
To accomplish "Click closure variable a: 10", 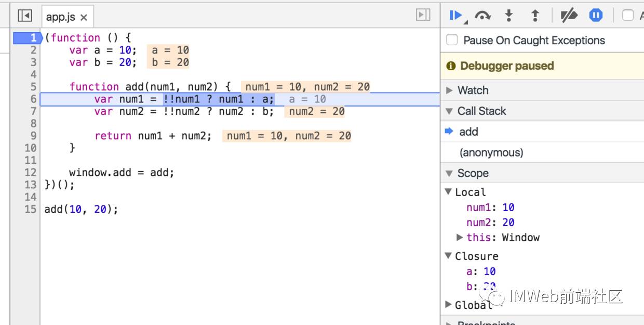I will coord(481,271).
